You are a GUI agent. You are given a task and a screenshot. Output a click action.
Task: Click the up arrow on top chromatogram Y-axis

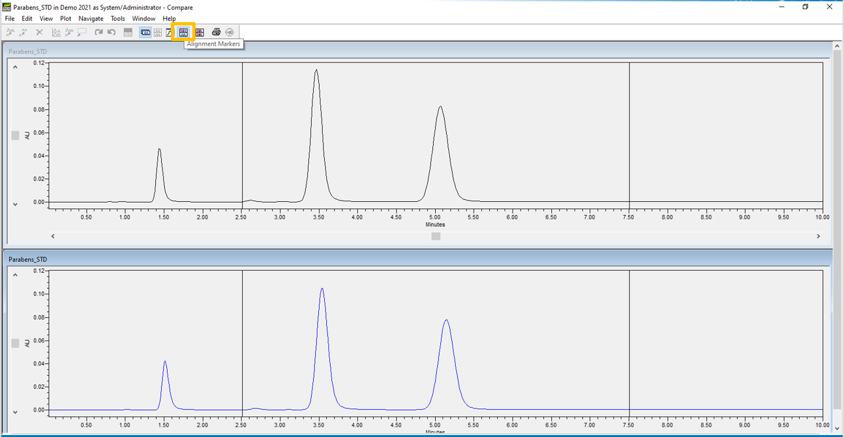pos(15,67)
